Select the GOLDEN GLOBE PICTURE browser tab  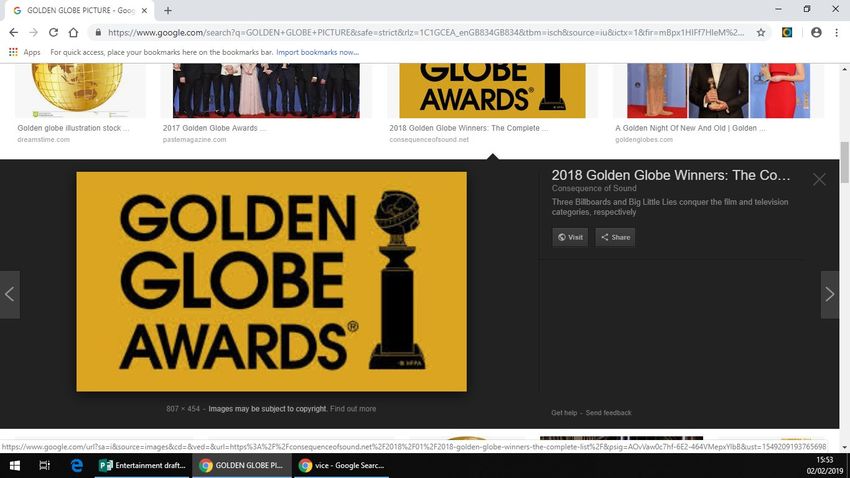pyautogui.click(x=80, y=10)
